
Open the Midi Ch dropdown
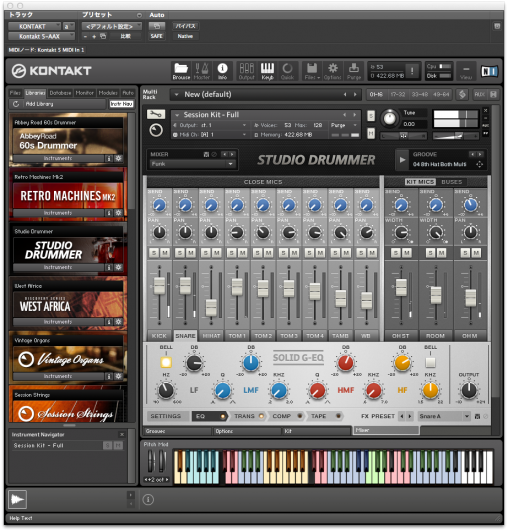210,135
